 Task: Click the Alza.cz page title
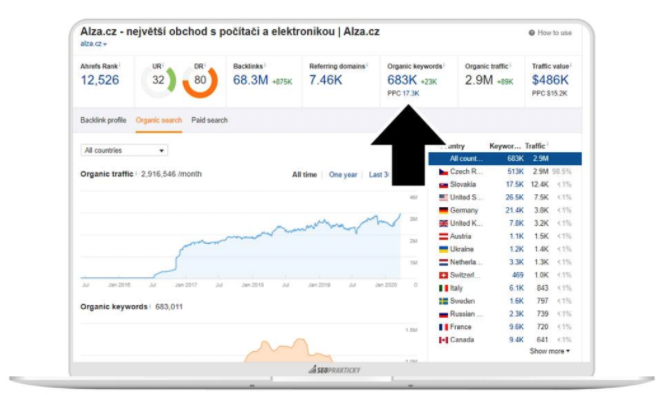tap(230, 31)
